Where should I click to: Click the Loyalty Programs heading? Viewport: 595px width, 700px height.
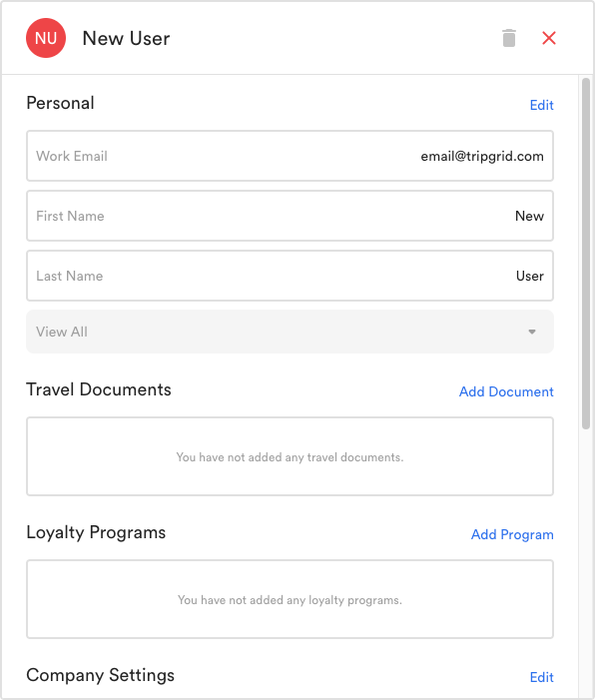[96, 532]
